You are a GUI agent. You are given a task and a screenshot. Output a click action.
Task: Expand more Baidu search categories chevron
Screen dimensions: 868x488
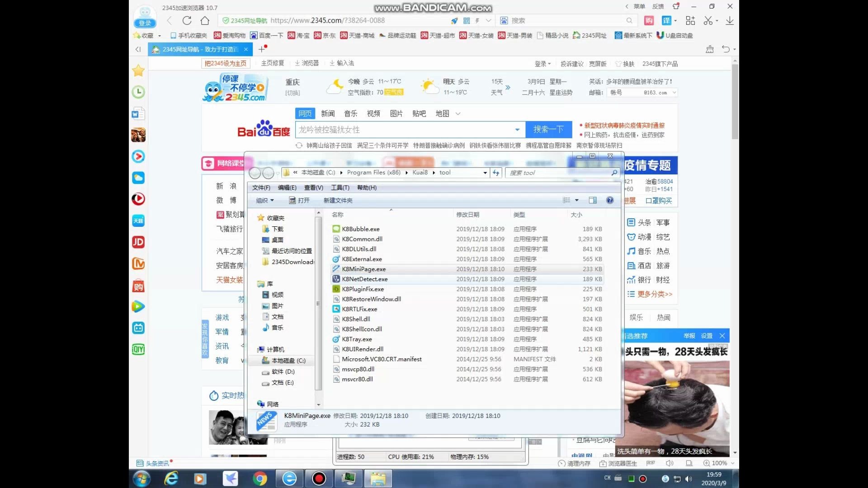(458, 114)
